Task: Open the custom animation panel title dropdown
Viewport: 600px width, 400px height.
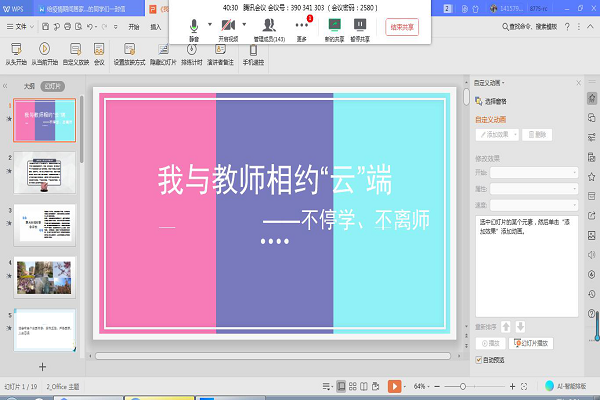Action: point(489,83)
